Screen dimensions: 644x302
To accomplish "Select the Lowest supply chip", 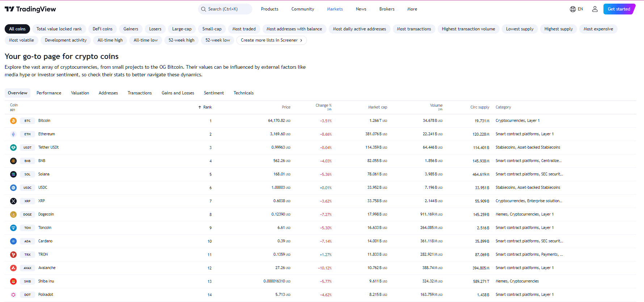I will 520,29.
